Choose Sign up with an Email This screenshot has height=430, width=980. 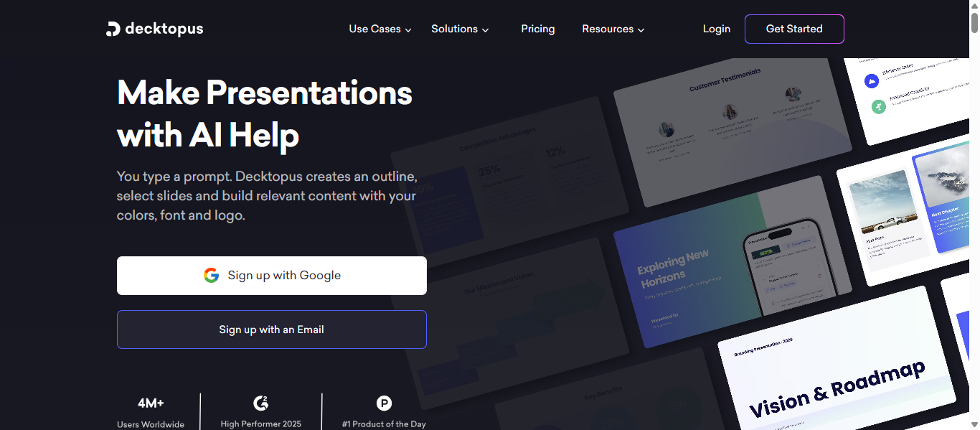[x=272, y=329]
